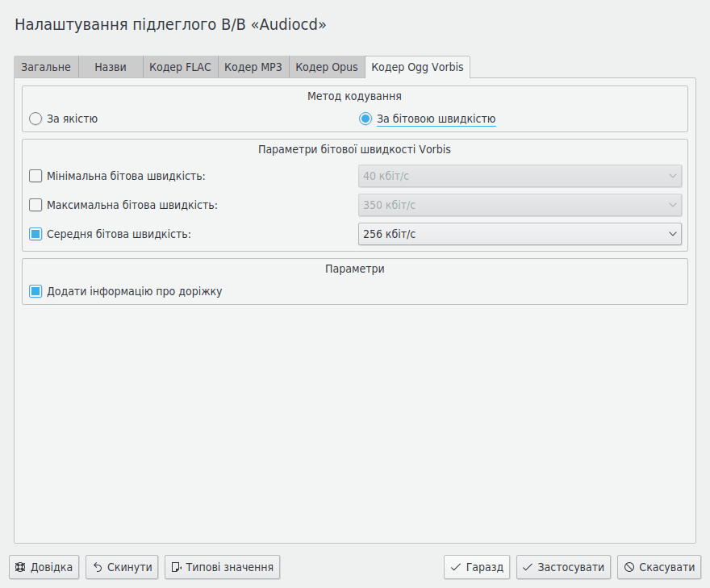Enable the Максимальна бітова швидкість checkbox

35,205
